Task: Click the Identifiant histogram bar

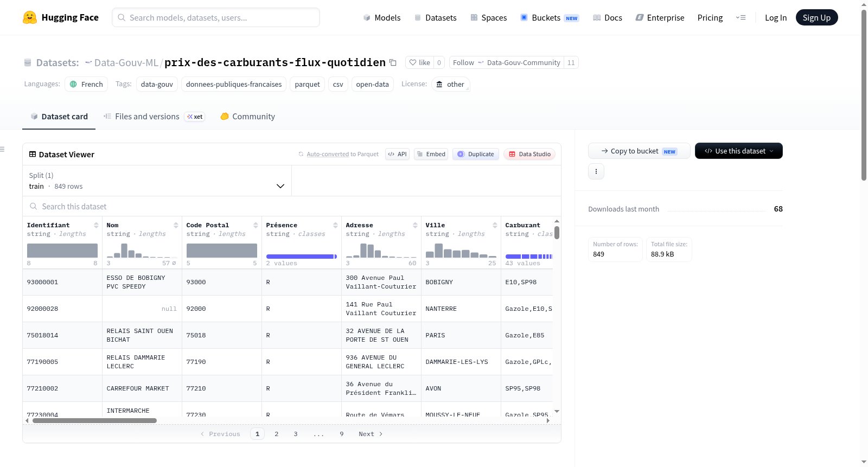Action: pyautogui.click(x=62, y=251)
